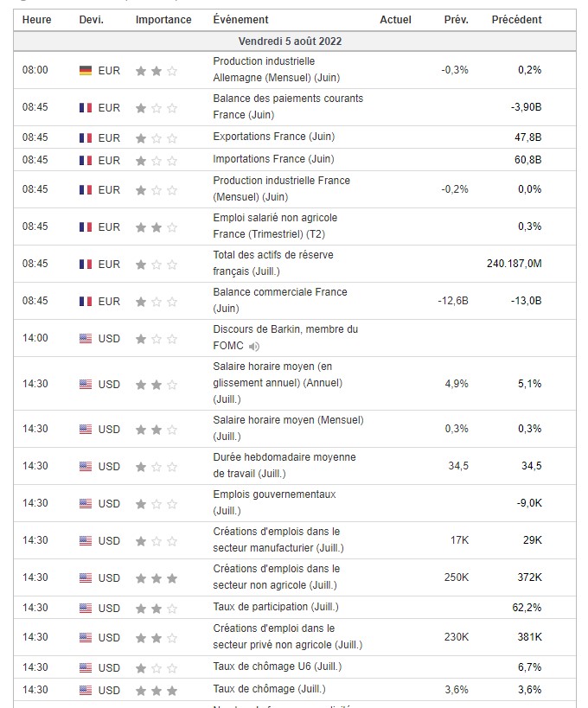Click the Importance column header
The image size is (588, 708).
[x=163, y=20]
